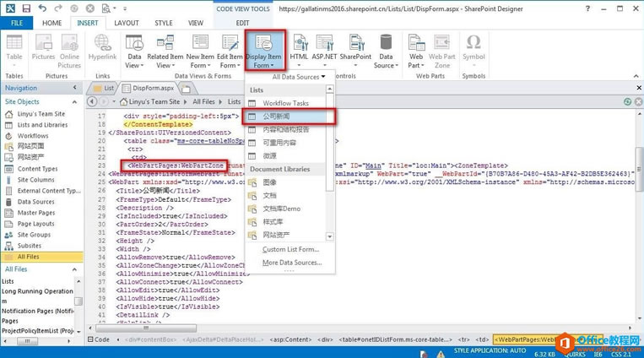644x358 pixels.
Task: Select 公司新闻 from the Lists menu
Action: [x=281, y=116]
